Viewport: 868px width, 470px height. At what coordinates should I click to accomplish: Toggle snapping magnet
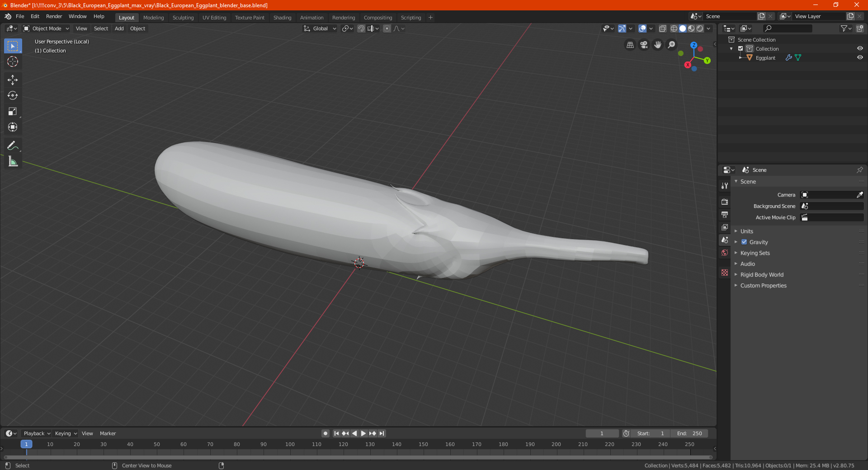pos(361,28)
